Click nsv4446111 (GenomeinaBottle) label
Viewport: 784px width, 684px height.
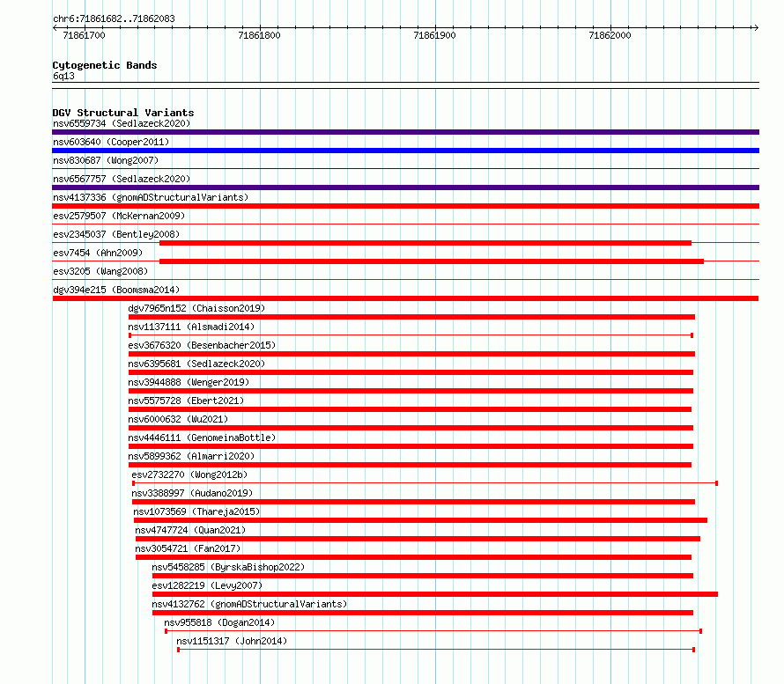pos(202,438)
